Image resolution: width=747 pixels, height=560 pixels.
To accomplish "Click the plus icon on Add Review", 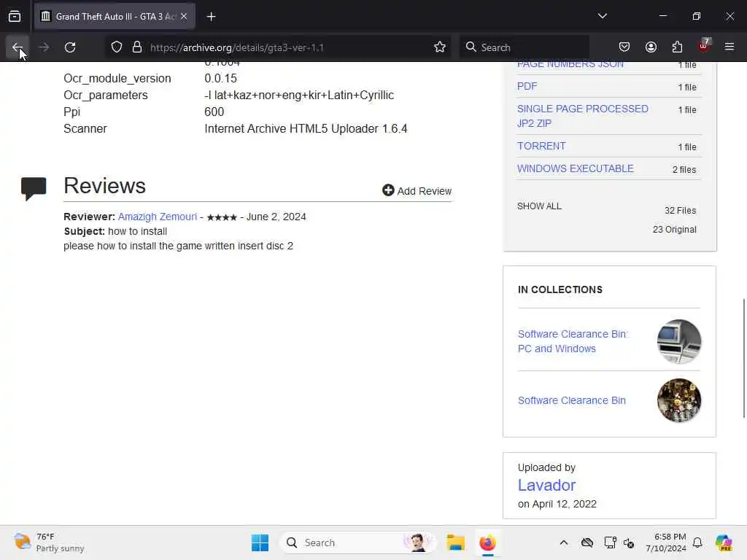I will coord(388,190).
